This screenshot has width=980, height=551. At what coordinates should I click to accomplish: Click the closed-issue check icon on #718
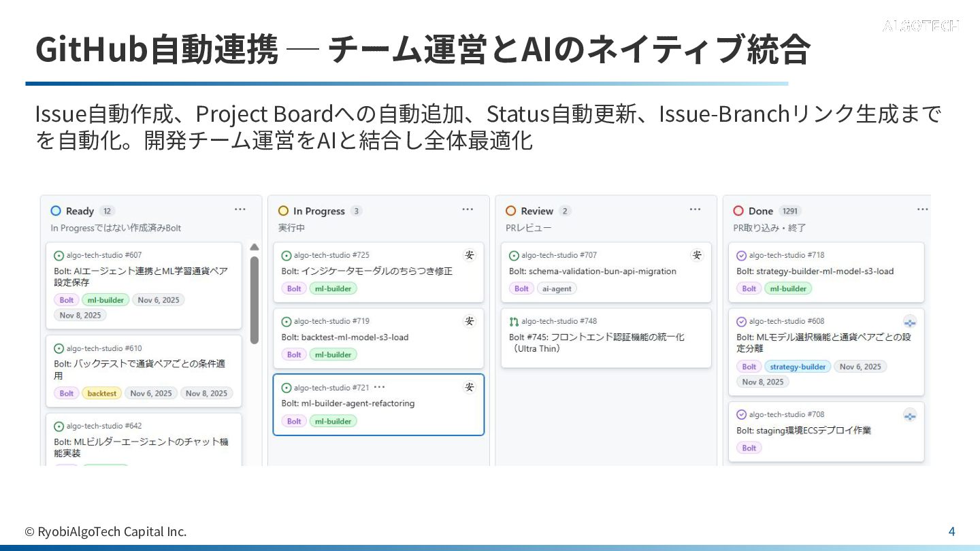click(x=742, y=256)
